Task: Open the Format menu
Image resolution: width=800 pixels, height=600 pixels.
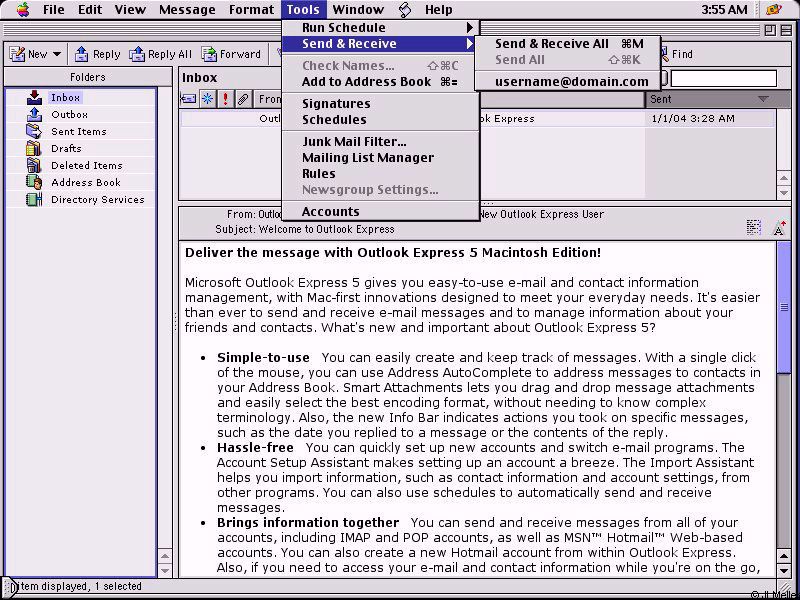Action: [x=251, y=10]
